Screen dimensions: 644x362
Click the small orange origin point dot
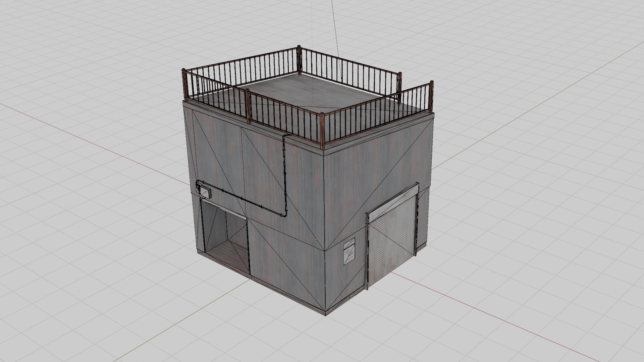coord(316,240)
